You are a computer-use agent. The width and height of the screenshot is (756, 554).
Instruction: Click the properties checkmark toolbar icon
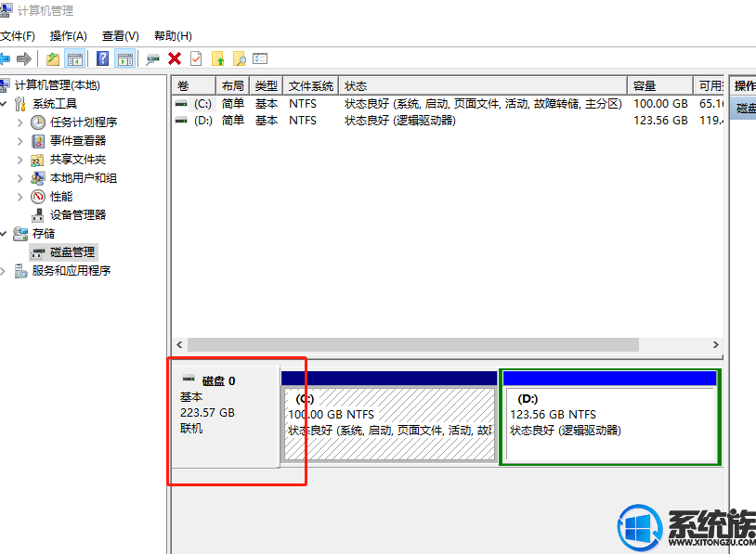click(x=196, y=58)
